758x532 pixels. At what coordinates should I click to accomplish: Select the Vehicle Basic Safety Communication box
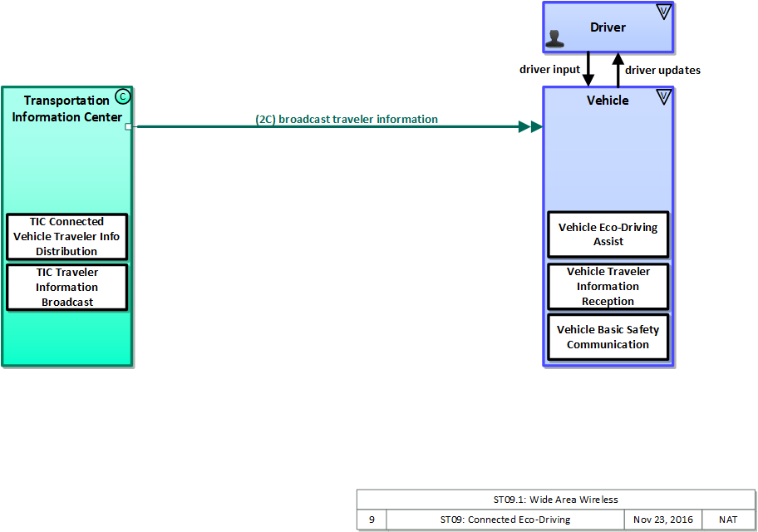pos(608,337)
